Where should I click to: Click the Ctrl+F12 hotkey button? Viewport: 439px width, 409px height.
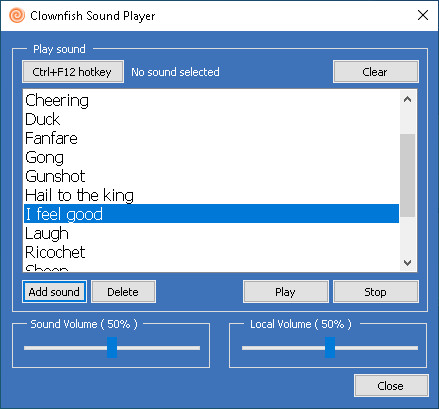tap(73, 72)
